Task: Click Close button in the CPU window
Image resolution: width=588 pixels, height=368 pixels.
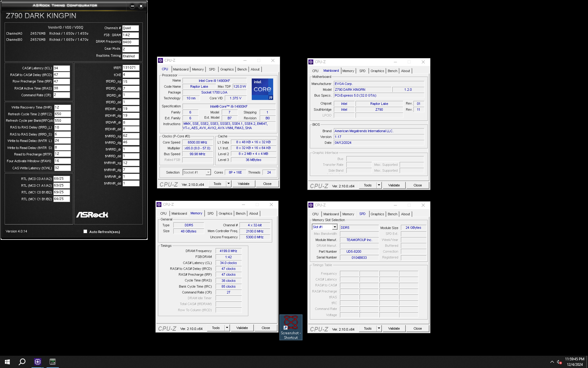Action: click(x=267, y=184)
